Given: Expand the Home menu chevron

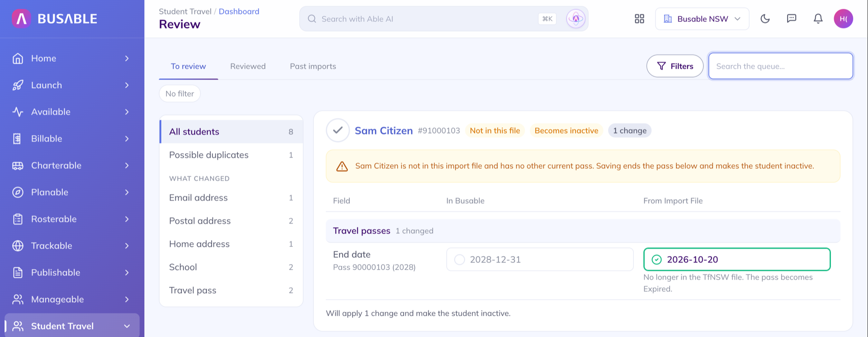Looking at the screenshot, I should tap(127, 58).
